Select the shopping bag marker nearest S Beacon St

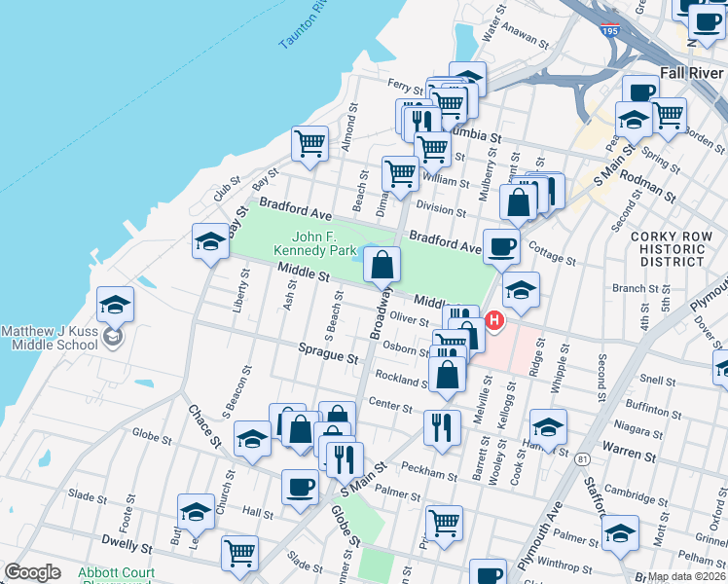[301, 429]
